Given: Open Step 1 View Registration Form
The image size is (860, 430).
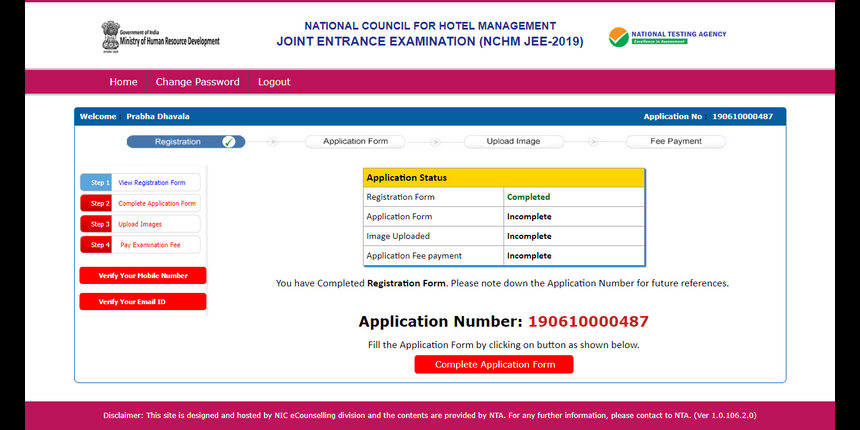Looking at the screenshot, I should coord(140,183).
